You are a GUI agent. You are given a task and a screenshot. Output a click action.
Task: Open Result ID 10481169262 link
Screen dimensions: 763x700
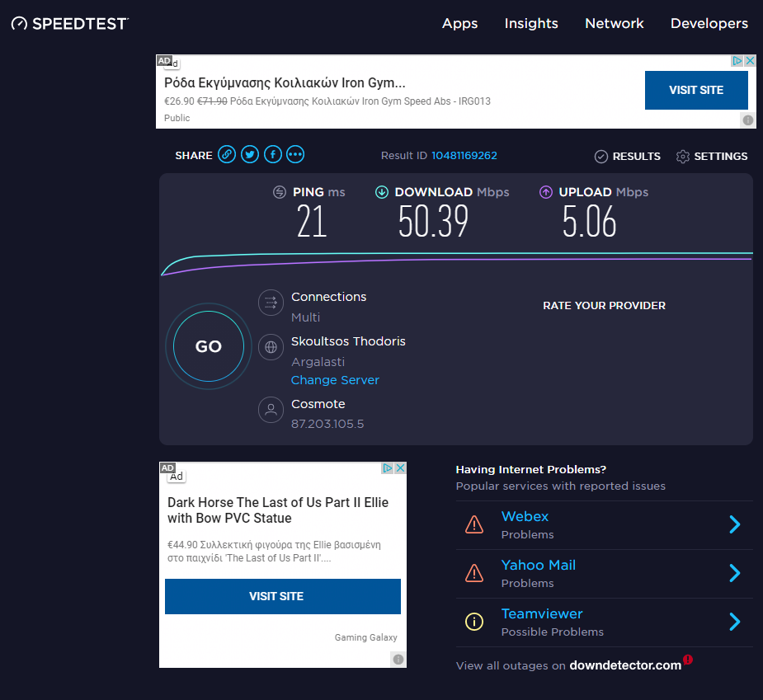tap(464, 156)
